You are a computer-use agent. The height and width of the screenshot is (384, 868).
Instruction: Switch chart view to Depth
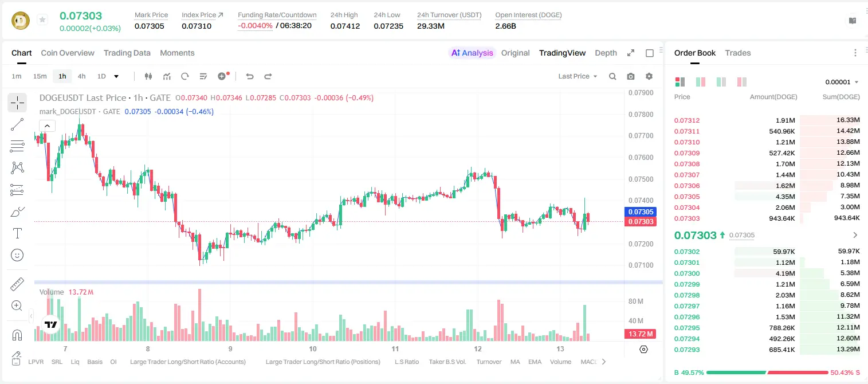coord(606,53)
